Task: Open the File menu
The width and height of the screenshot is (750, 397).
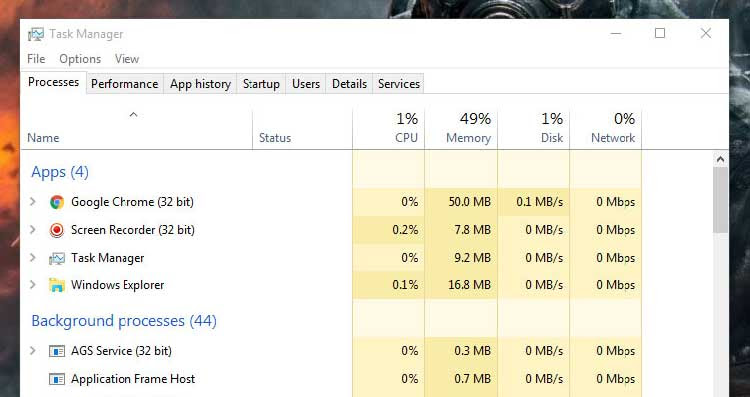Action: click(x=36, y=59)
